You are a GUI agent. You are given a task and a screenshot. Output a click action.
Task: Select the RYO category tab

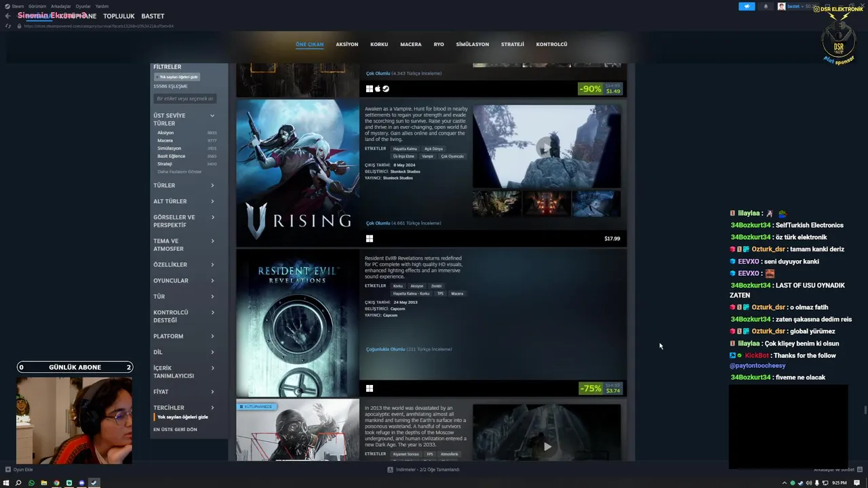[x=439, y=44]
